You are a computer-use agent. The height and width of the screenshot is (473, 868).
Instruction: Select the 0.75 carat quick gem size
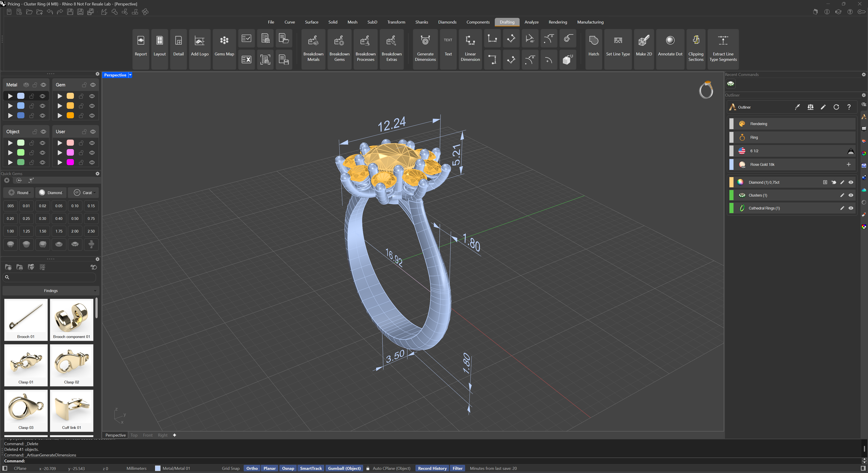91,219
